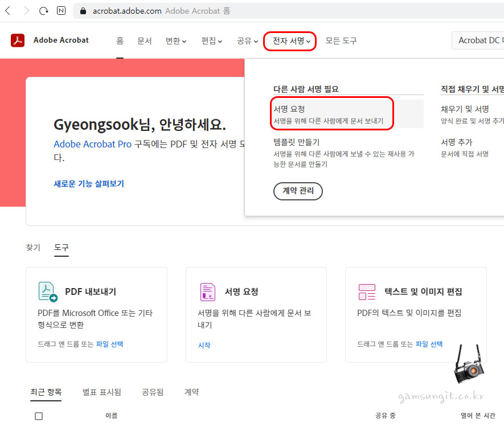Click the N browser toolbar icon
504x427 pixels.
click(61, 11)
